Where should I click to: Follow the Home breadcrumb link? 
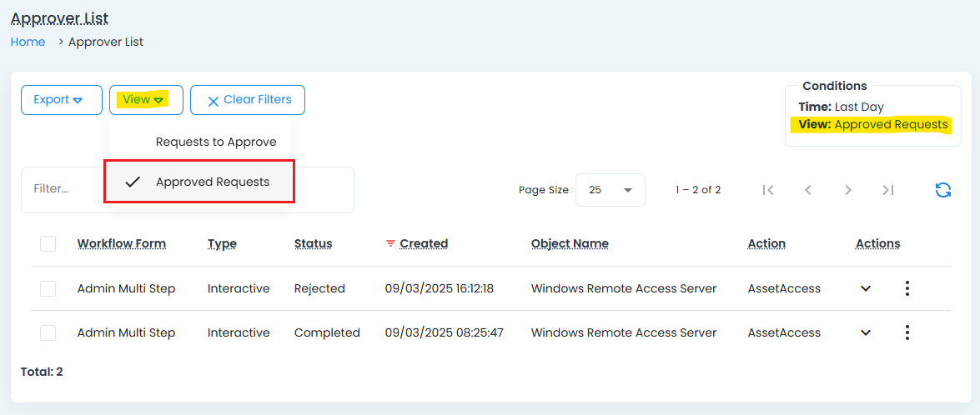28,42
